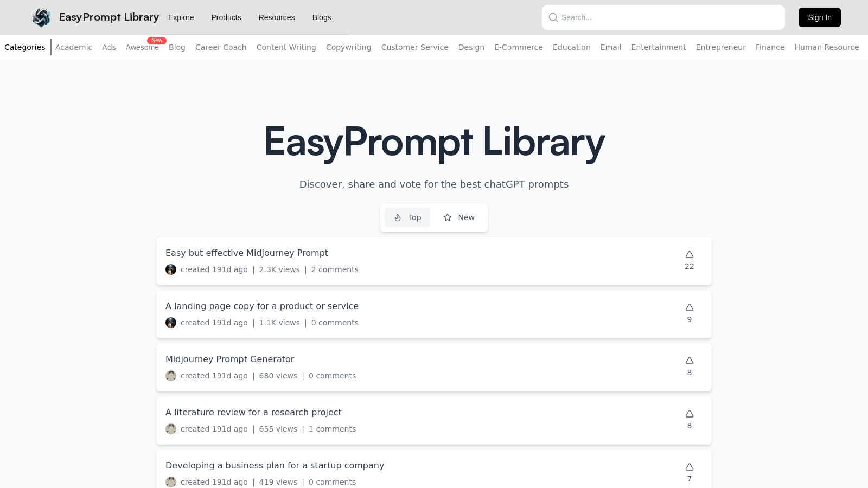Open the Explore menu
This screenshot has height=488, width=868.
[x=181, y=17]
